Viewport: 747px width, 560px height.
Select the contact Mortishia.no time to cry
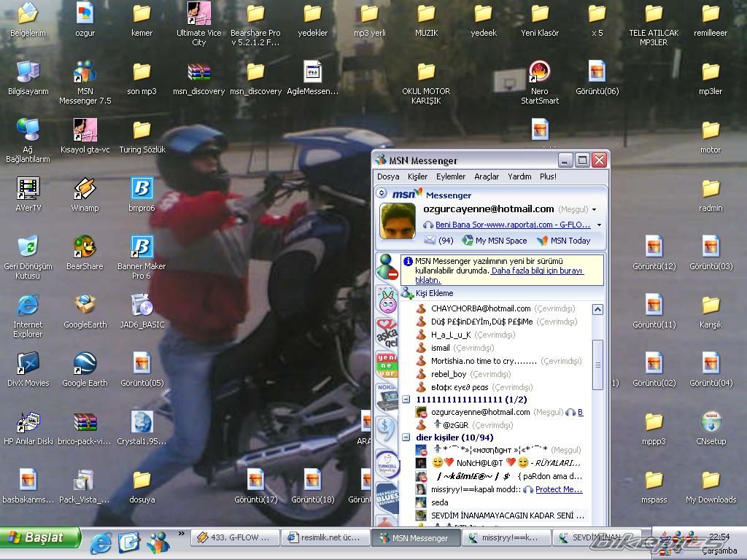[499, 361]
